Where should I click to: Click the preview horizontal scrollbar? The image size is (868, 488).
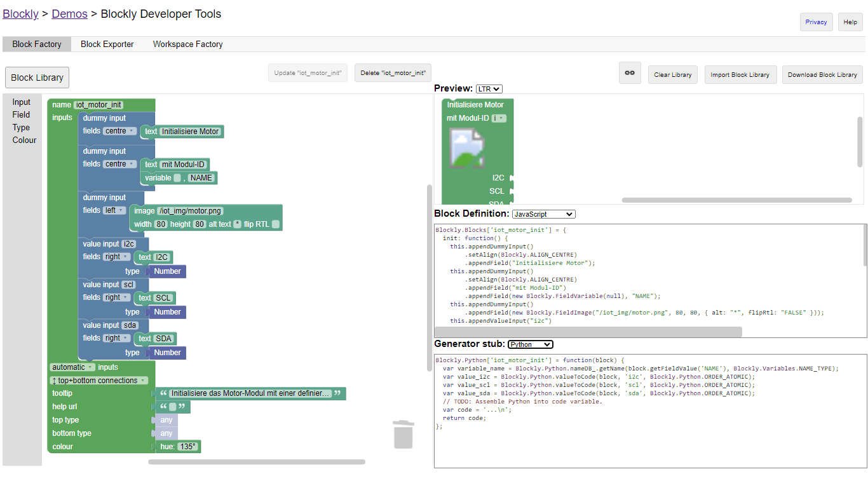pos(736,200)
